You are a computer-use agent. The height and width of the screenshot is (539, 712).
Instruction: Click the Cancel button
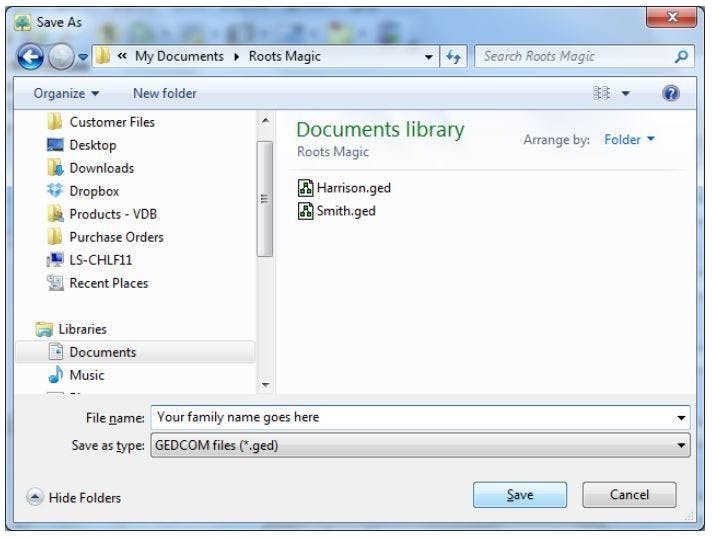point(629,495)
